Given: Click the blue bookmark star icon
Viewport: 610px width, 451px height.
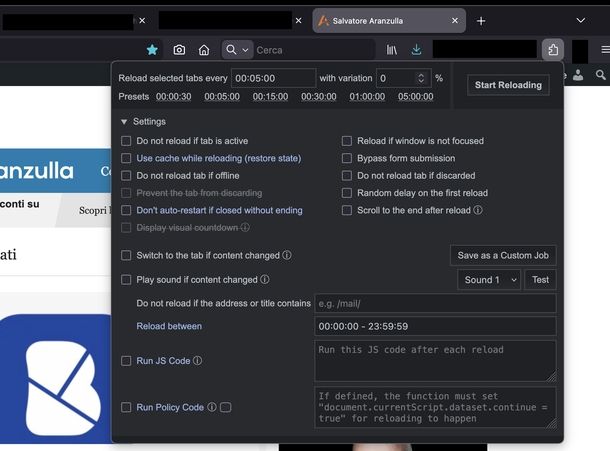Looking at the screenshot, I should coord(152,50).
